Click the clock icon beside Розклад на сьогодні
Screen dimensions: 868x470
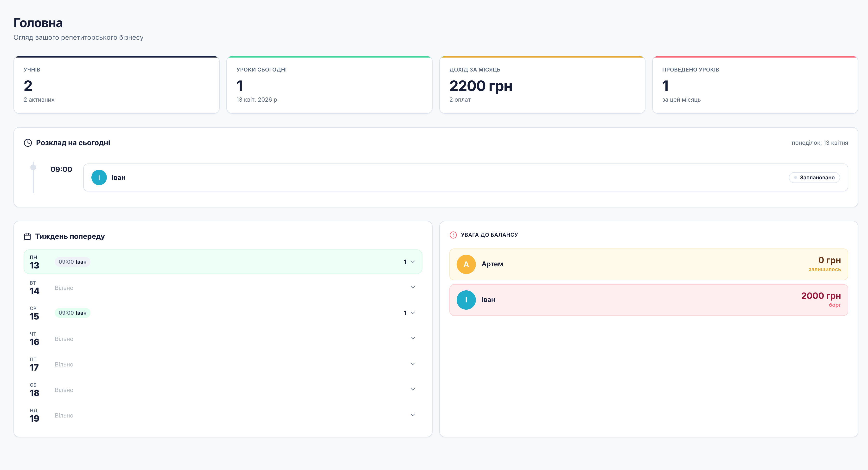(28, 143)
